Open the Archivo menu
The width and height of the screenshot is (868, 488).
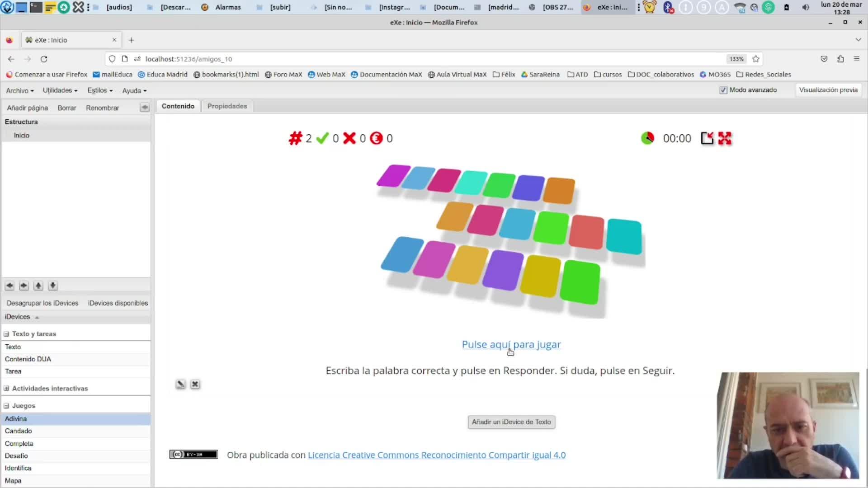[19, 90]
